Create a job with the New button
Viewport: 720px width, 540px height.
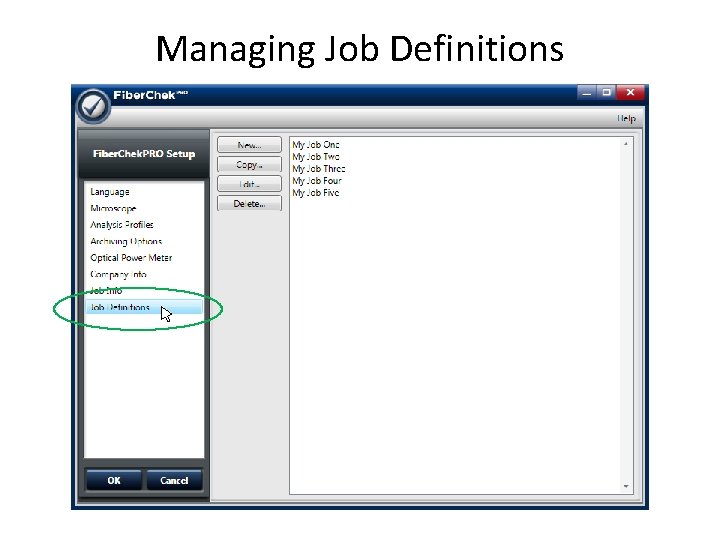(x=249, y=145)
